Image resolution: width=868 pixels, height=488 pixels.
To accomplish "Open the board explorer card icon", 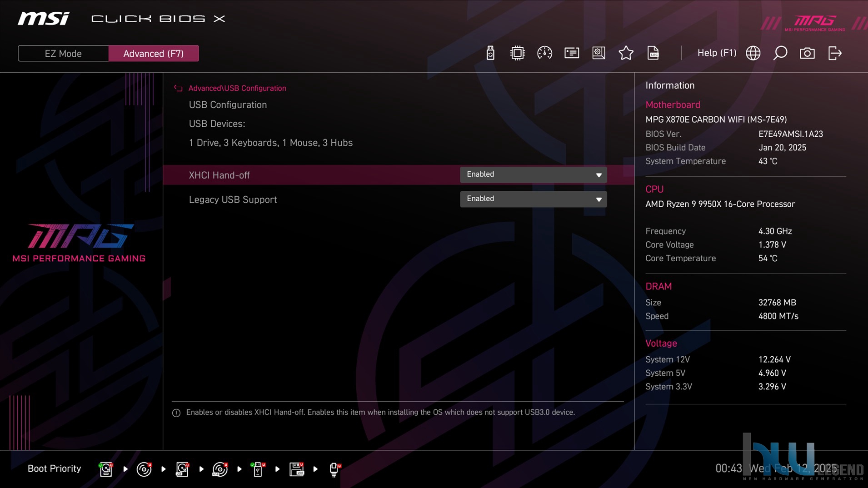I will [572, 53].
